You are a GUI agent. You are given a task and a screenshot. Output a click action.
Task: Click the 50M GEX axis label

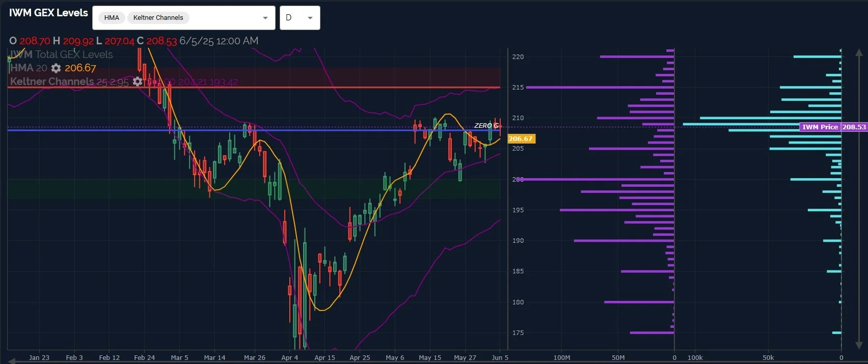(618, 357)
